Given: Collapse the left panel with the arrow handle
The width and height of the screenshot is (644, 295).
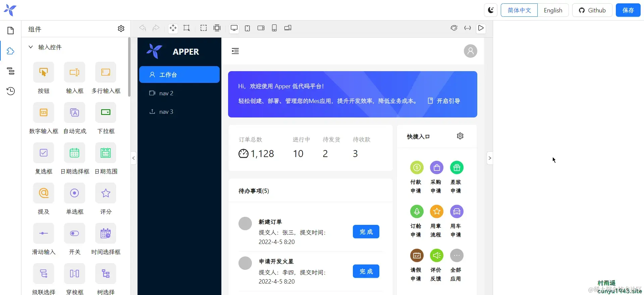Looking at the screenshot, I should pos(133,158).
